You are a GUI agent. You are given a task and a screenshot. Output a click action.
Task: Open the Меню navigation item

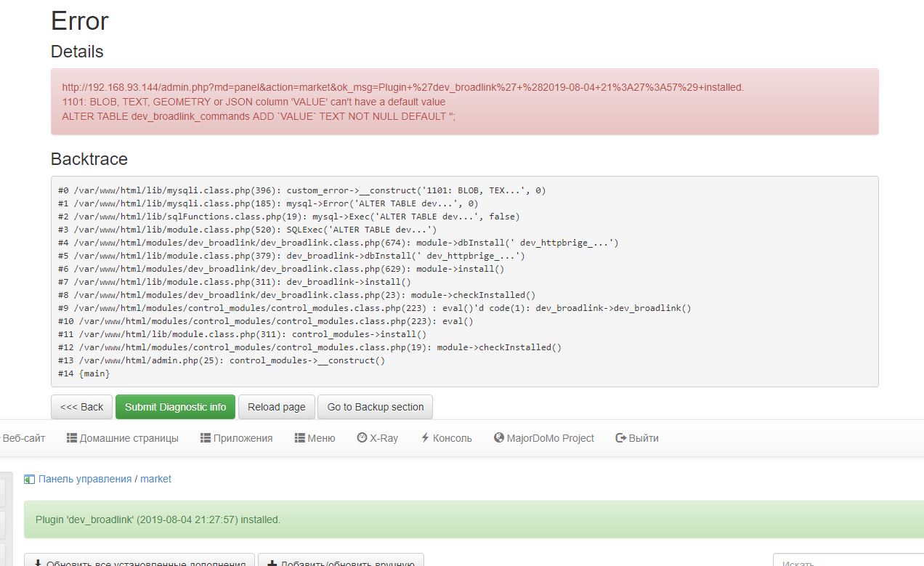[315, 438]
